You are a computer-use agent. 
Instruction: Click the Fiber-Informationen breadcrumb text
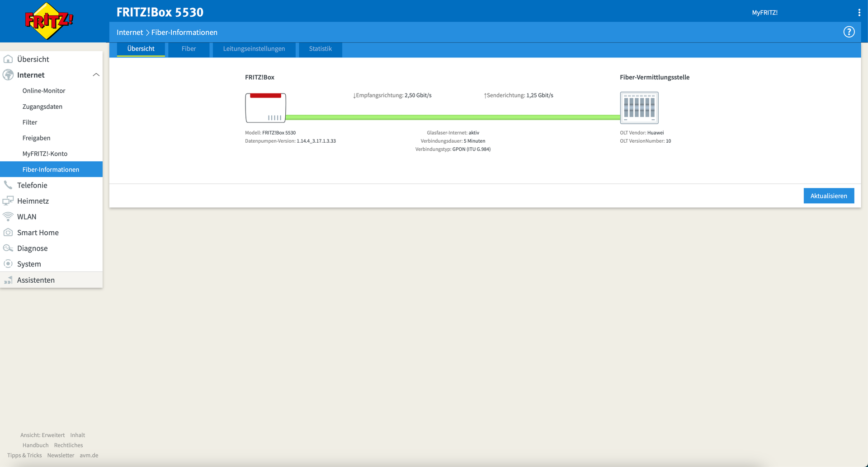pyautogui.click(x=184, y=33)
